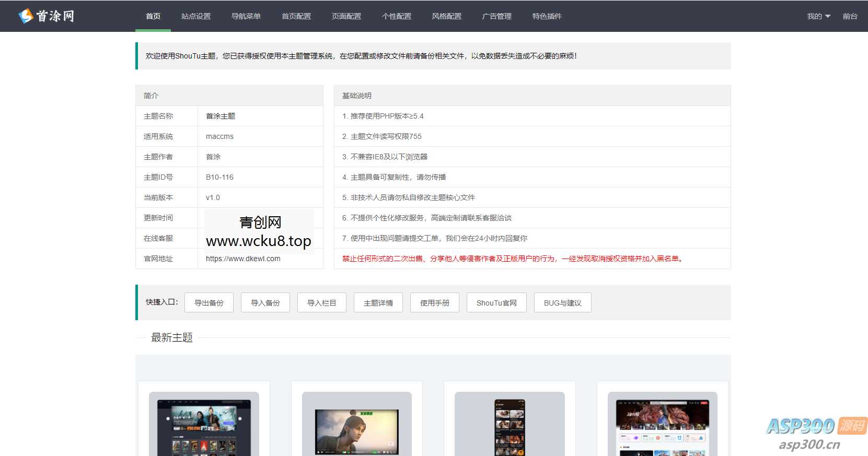Open 导航菜单 settings
This screenshot has width=868, height=456.
click(246, 16)
